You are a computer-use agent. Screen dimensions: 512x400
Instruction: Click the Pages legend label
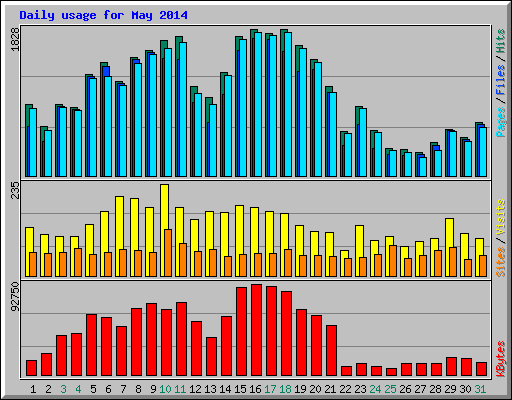tap(500, 122)
